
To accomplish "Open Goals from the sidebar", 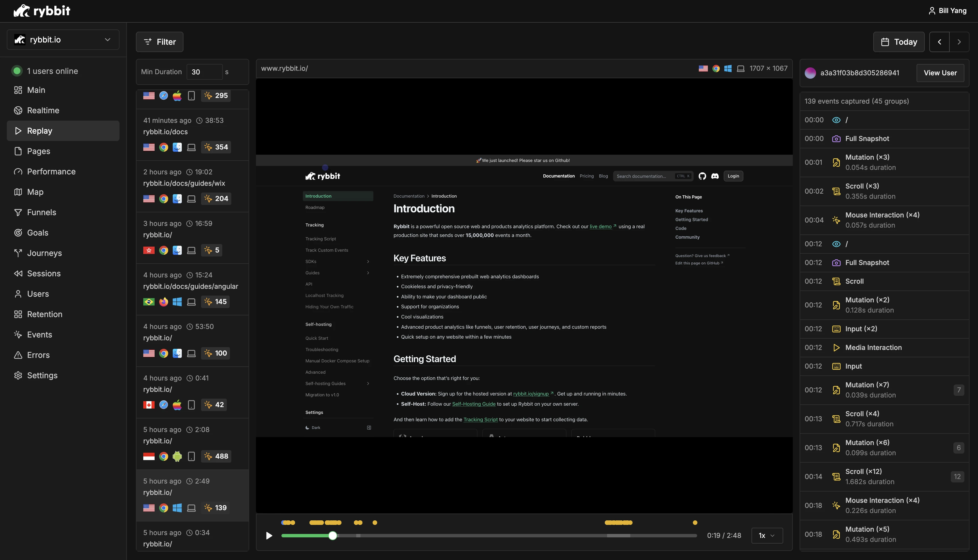I will coord(63,233).
